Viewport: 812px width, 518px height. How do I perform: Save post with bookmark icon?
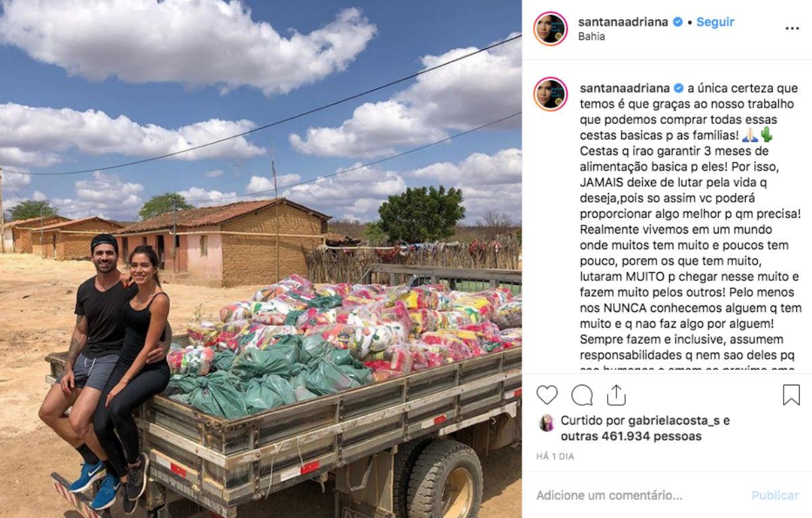pos(791,395)
